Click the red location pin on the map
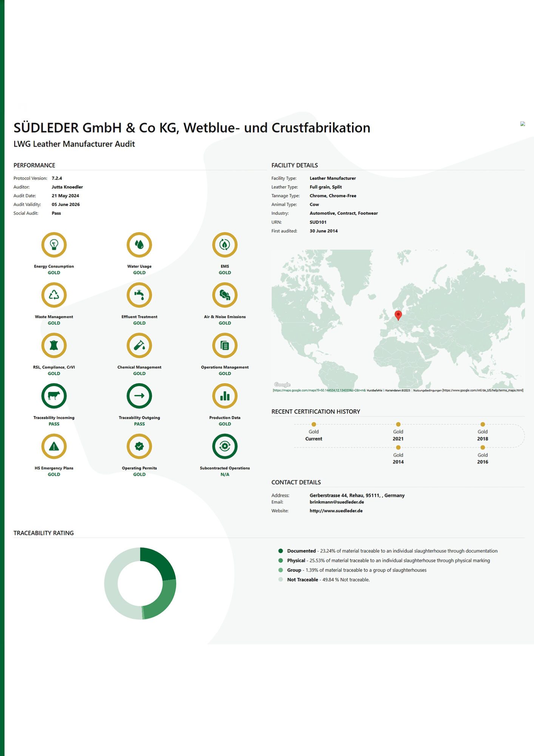The image size is (534, 756). click(398, 315)
